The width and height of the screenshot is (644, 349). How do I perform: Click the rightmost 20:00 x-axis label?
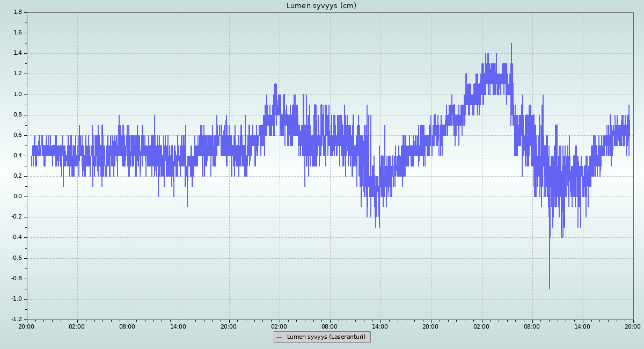click(x=633, y=326)
